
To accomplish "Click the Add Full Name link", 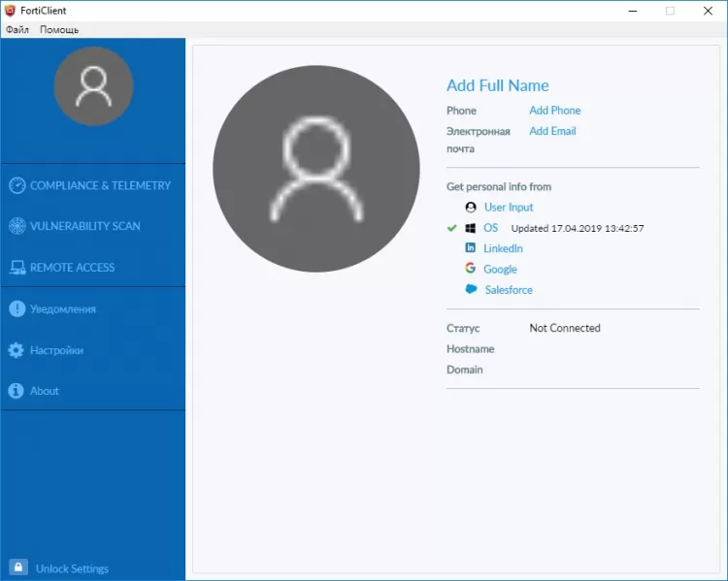I will tap(497, 86).
